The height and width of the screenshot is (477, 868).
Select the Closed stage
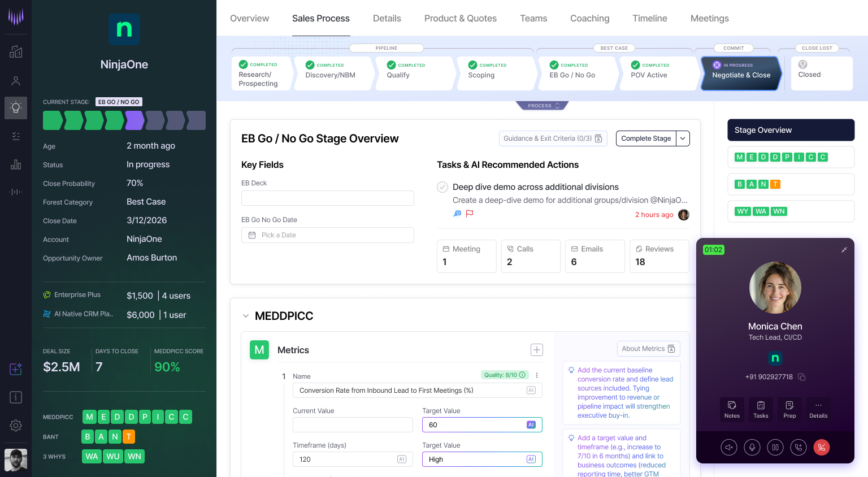click(x=822, y=73)
